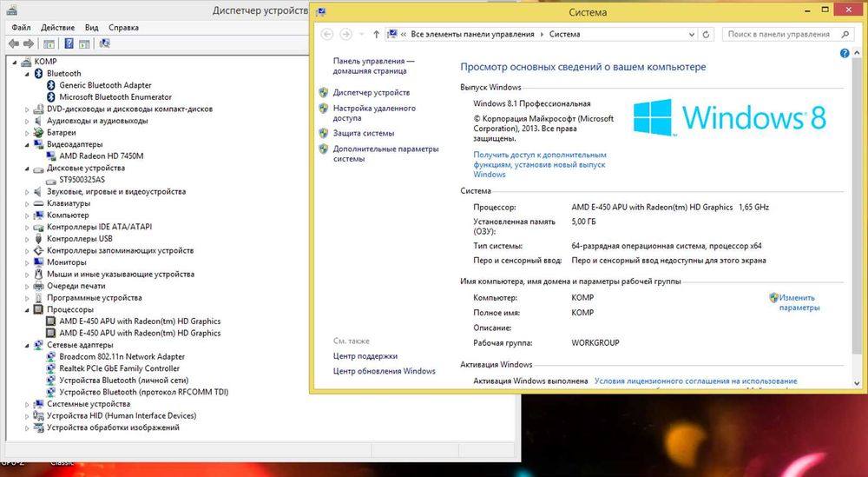Click the Broadcom 802.11n Network Adapter icon

[x=51, y=357]
